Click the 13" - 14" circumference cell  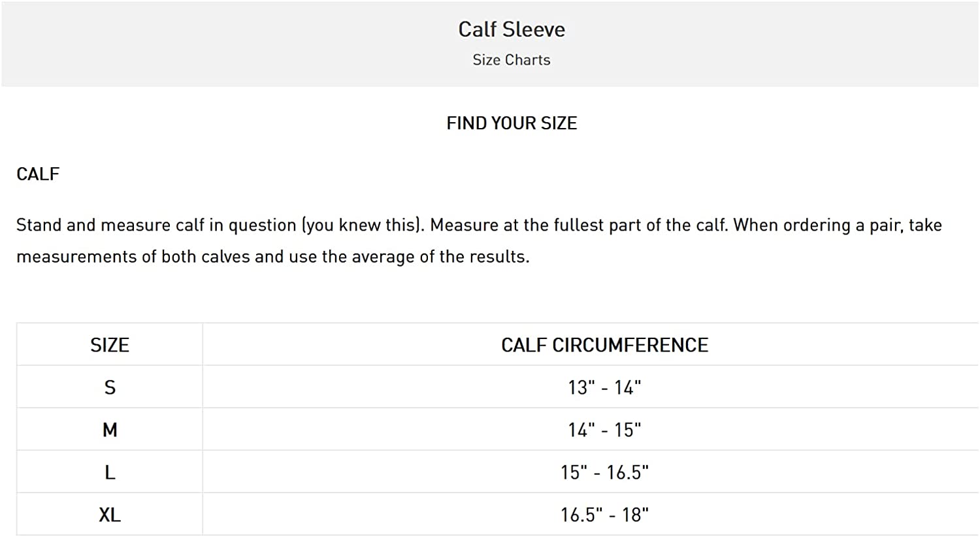[604, 387]
